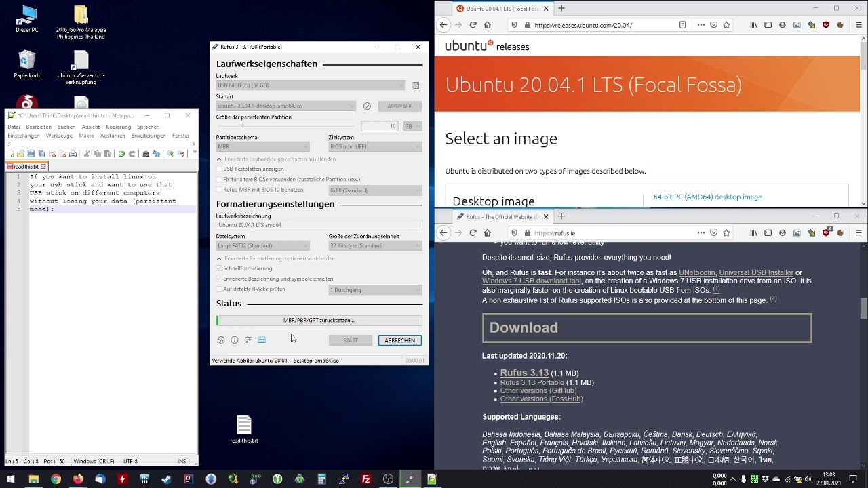Click Rufus 3.13 Portable link
868x488 pixels.
click(x=532, y=382)
